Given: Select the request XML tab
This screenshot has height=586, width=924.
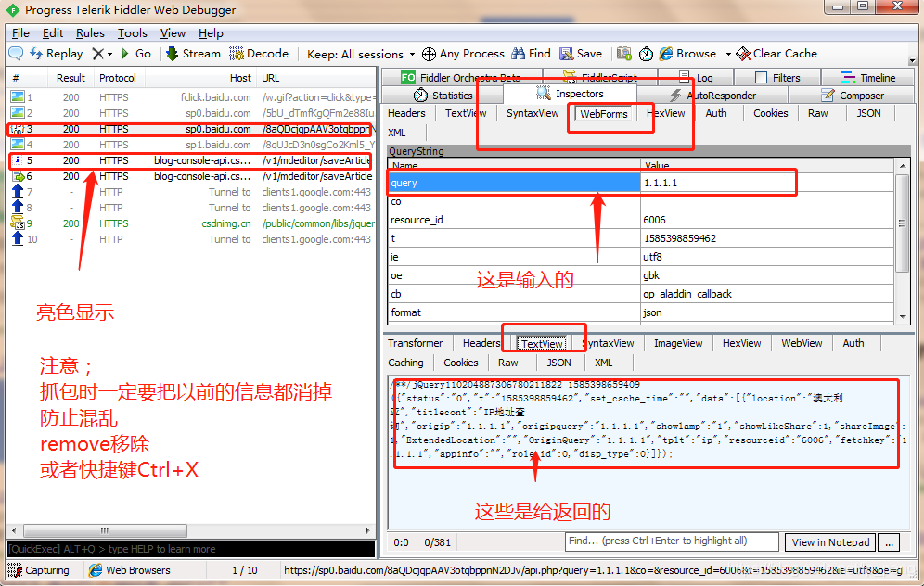Looking at the screenshot, I should click(x=396, y=133).
